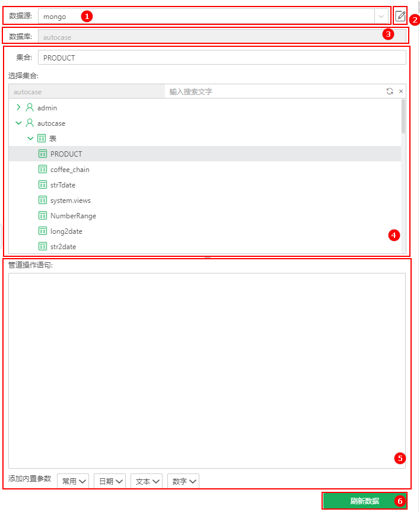Select the PRODUCT collection row
The image size is (420, 512).
pyautogui.click(x=205, y=154)
